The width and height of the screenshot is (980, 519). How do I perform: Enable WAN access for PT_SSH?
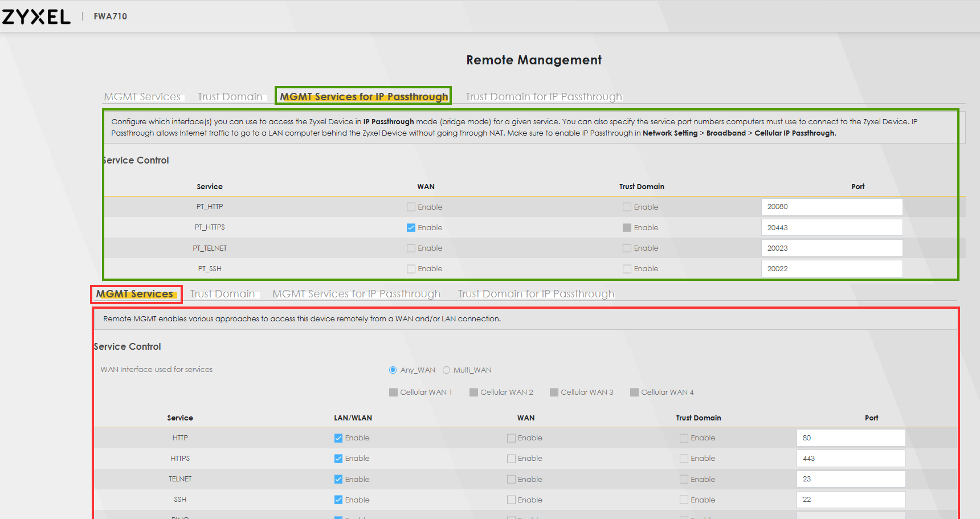[x=411, y=269]
